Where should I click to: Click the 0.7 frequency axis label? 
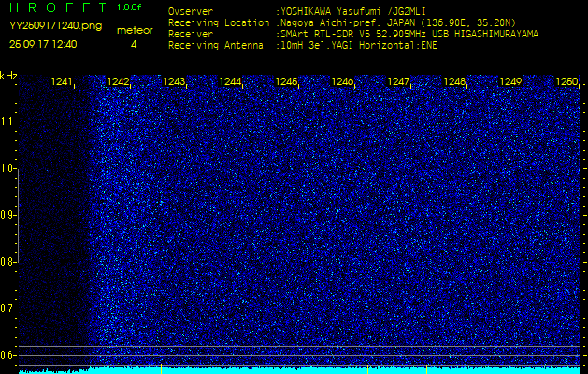7,309
